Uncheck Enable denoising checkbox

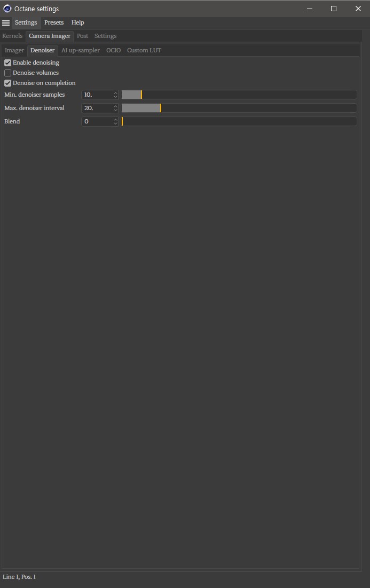(7, 63)
